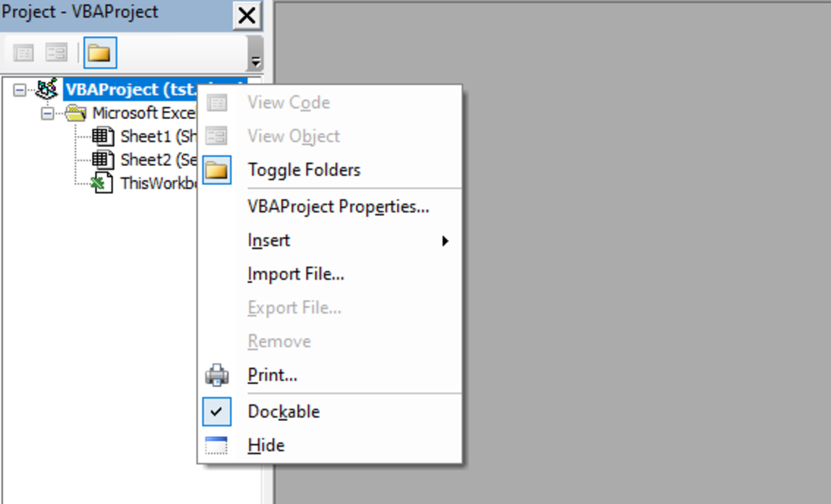The image size is (831, 504).
Task: Select the Sheet2 worksheet icon
Action: click(102, 159)
